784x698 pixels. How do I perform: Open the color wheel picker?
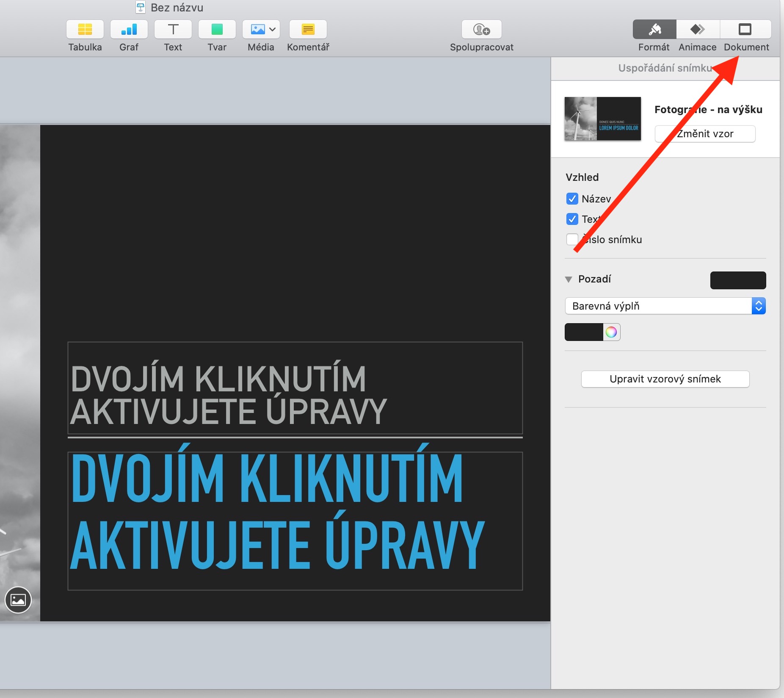tap(611, 332)
